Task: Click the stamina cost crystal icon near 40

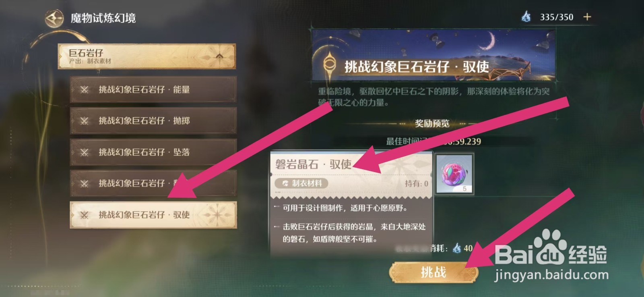Action: tap(457, 248)
